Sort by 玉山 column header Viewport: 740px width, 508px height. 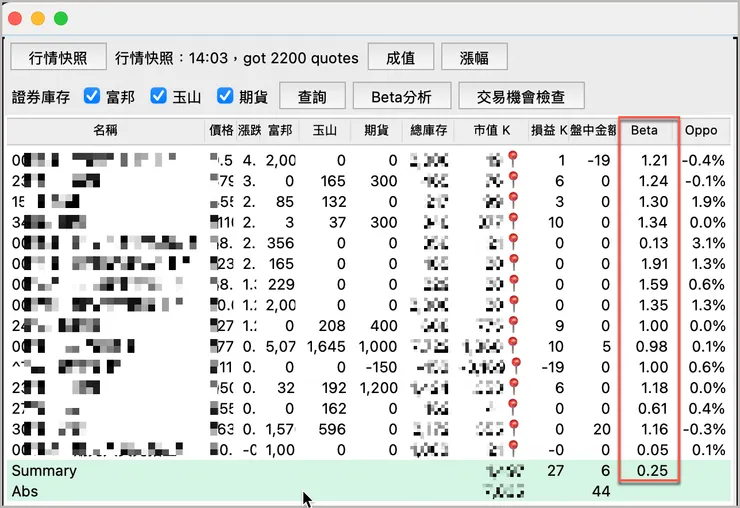point(325,130)
